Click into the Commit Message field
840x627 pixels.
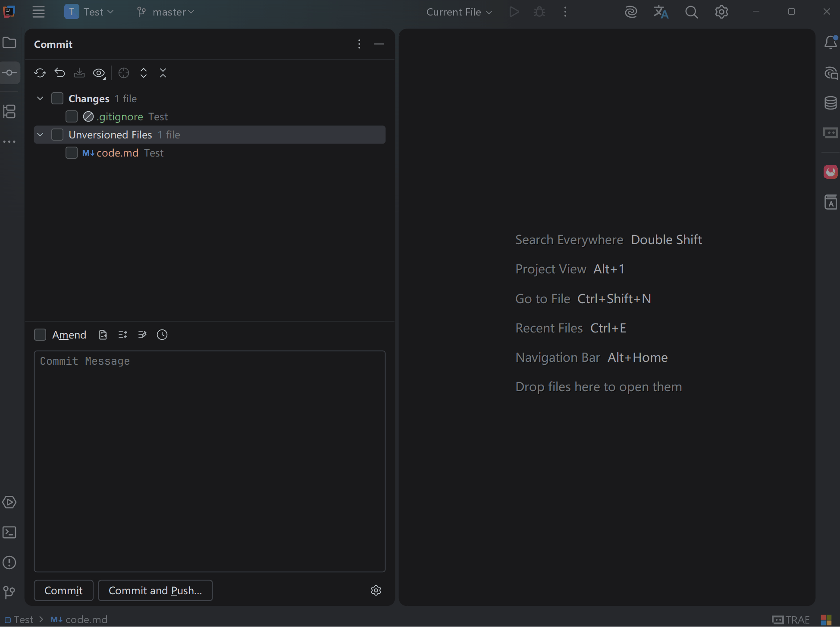point(210,461)
